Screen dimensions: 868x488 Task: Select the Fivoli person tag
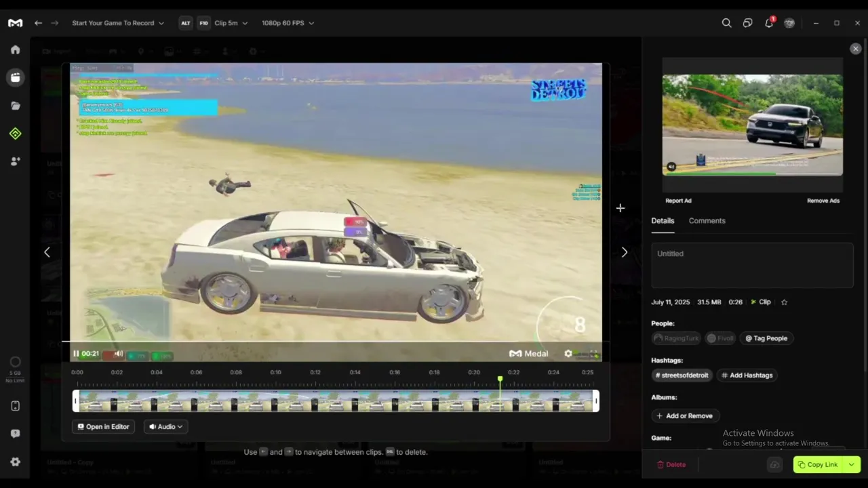coord(720,338)
